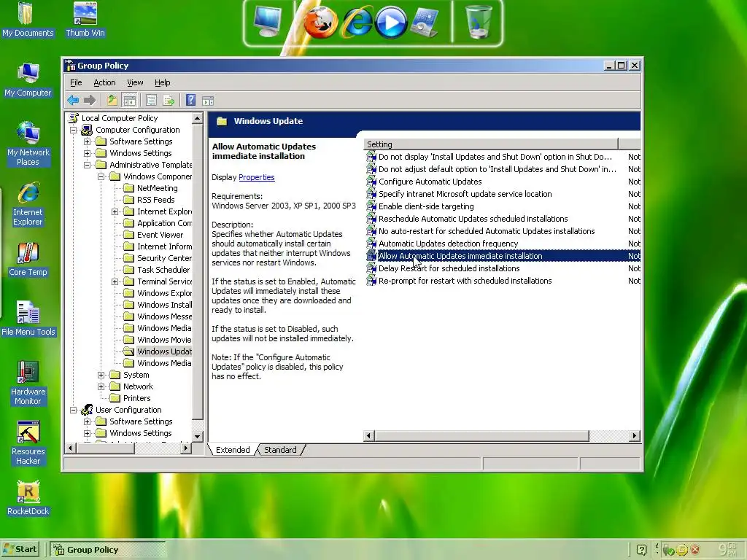Expand the System tree node
Screen dimensions: 747x560
tap(101, 375)
